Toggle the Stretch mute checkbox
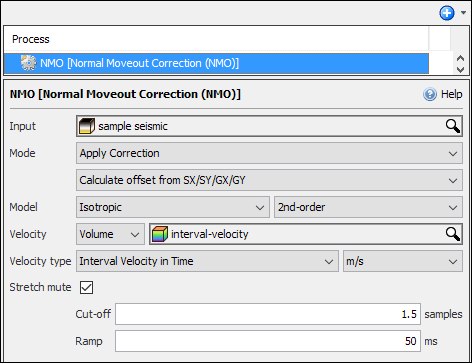Image resolution: width=472 pixels, height=363 pixels. coord(86,287)
